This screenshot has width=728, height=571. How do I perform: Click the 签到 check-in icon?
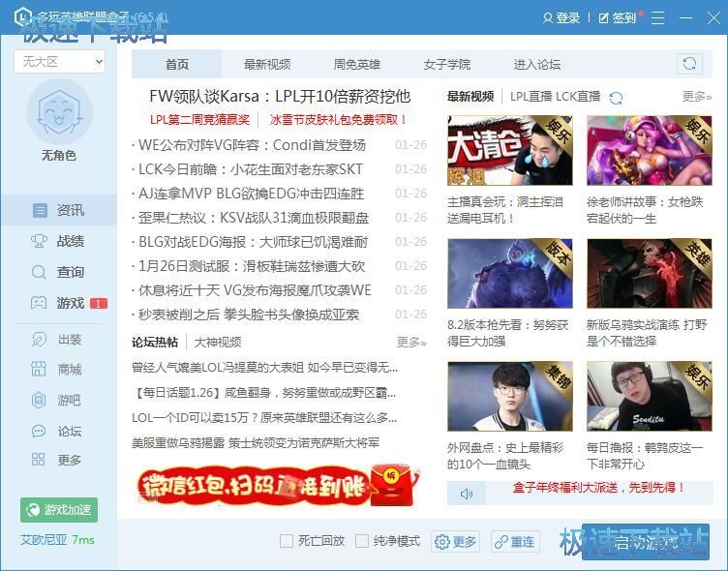tap(603, 18)
